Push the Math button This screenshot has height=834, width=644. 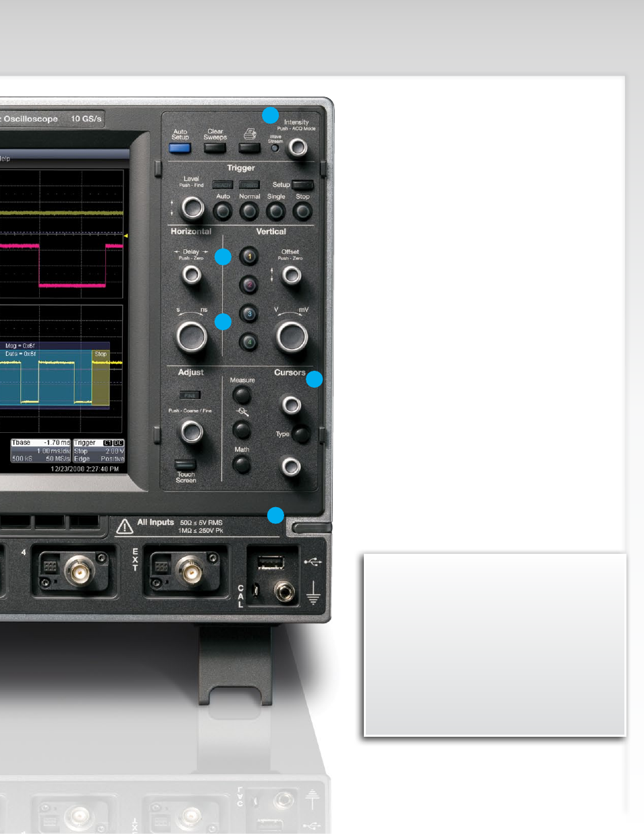[x=242, y=464]
